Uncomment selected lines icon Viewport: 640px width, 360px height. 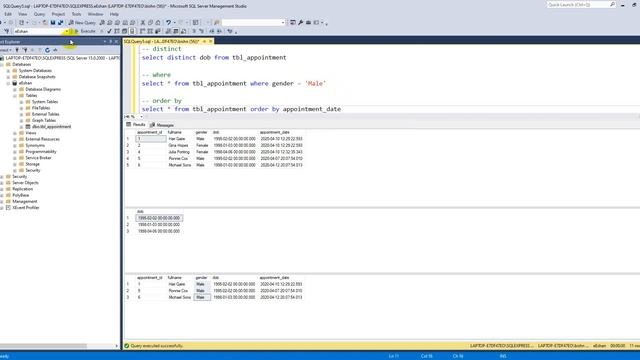coord(202,31)
